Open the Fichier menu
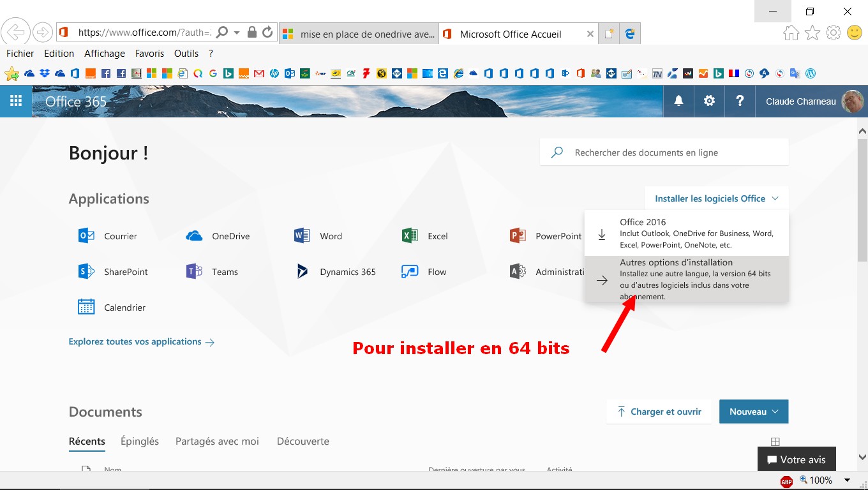The height and width of the screenshot is (490, 868). (x=20, y=54)
